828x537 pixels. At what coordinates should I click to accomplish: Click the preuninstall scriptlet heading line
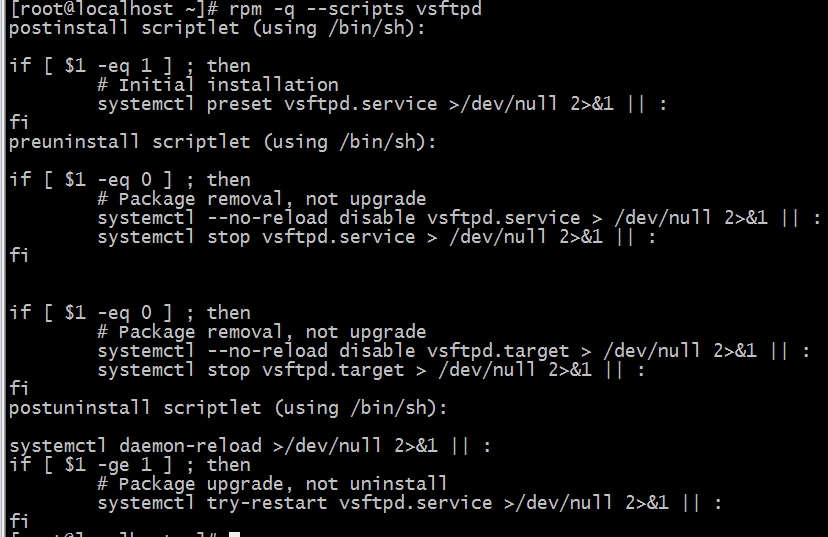tap(222, 142)
